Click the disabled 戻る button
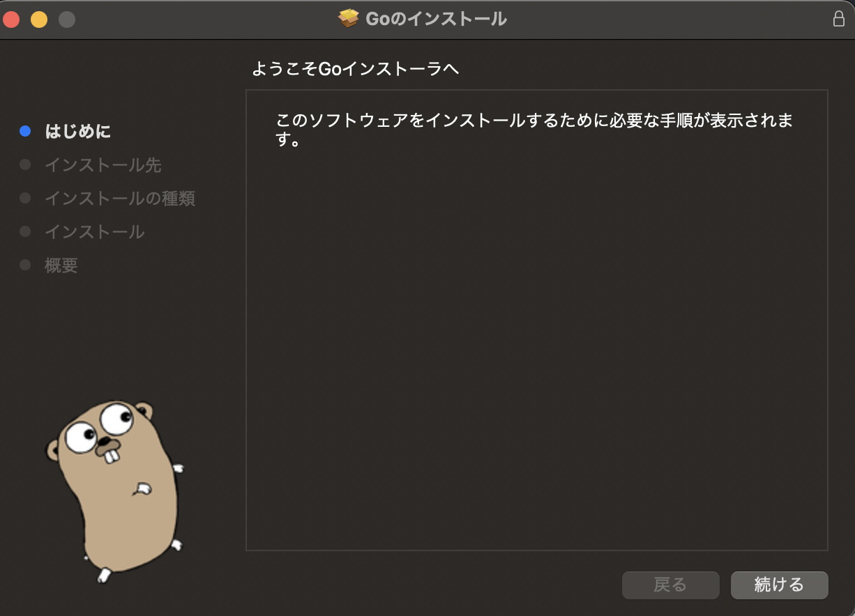This screenshot has width=855, height=616. (670, 585)
